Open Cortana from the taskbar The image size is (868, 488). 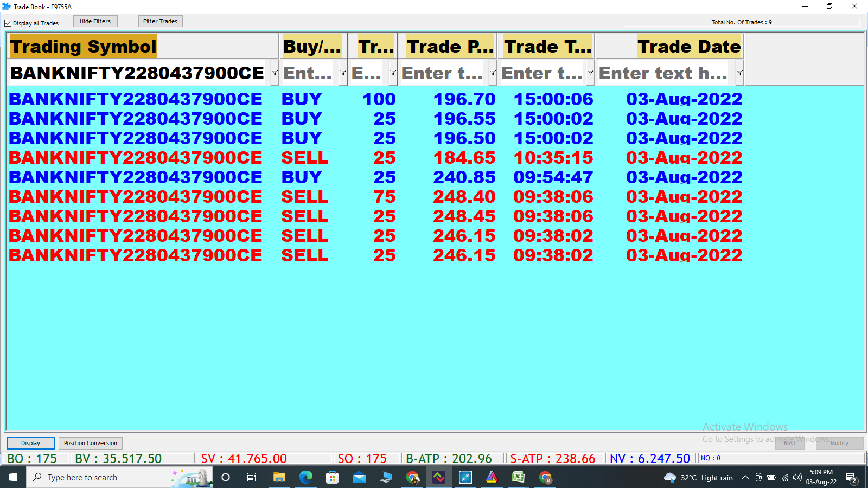point(226,477)
